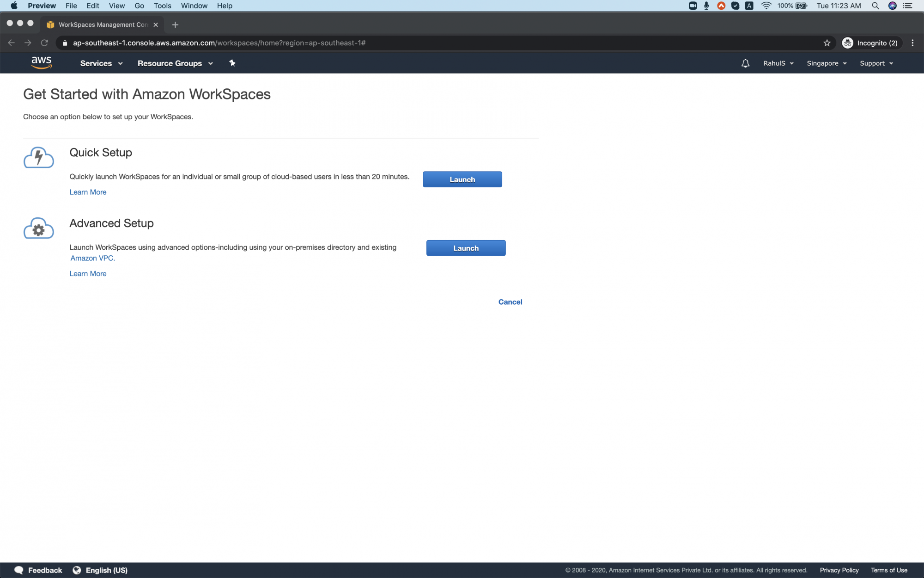The width and height of the screenshot is (924, 578).
Task: Click Launch for Quick Setup
Action: click(x=462, y=179)
